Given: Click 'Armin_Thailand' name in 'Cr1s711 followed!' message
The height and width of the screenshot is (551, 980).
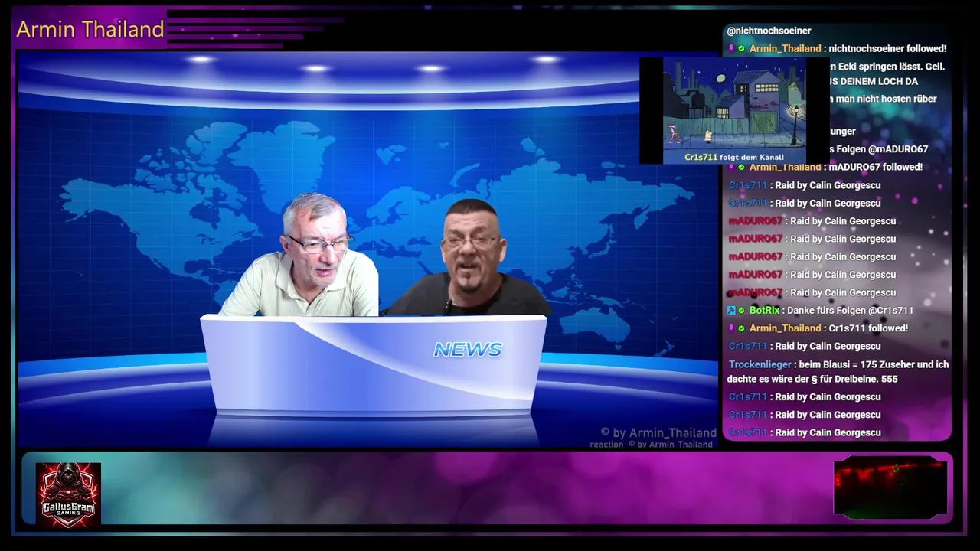Looking at the screenshot, I should point(785,328).
